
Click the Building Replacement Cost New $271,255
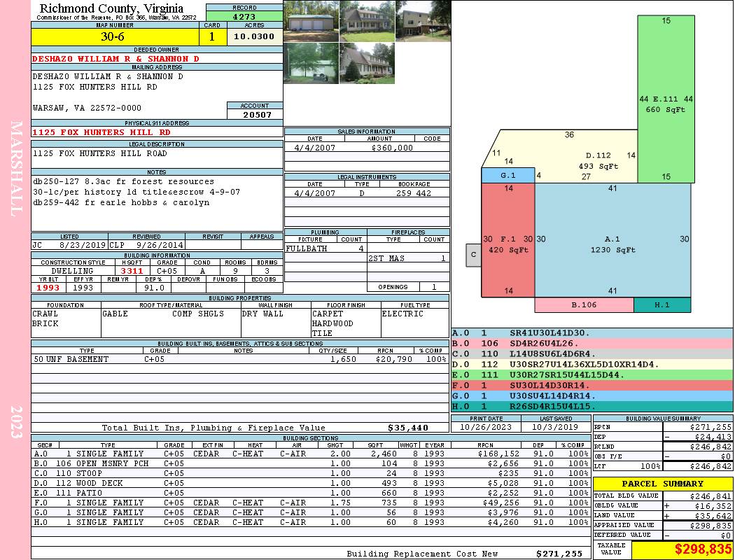[x=559, y=554]
